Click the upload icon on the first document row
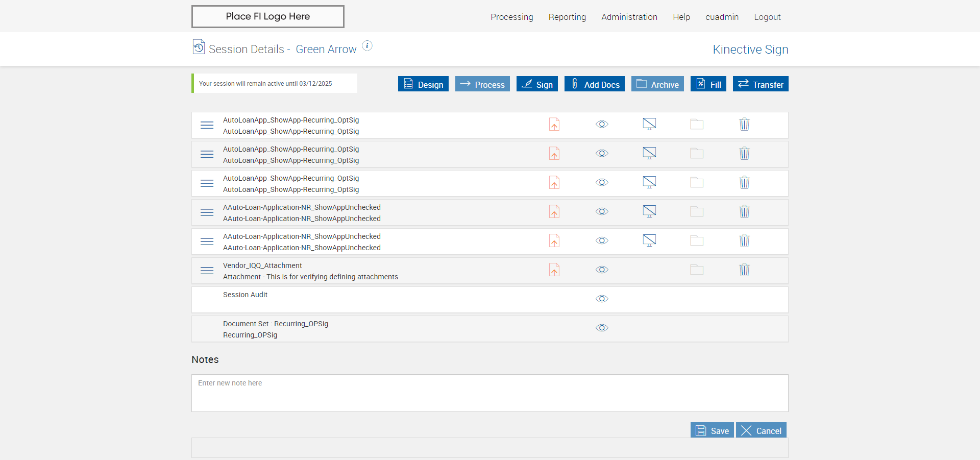The width and height of the screenshot is (980, 460). click(554, 125)
